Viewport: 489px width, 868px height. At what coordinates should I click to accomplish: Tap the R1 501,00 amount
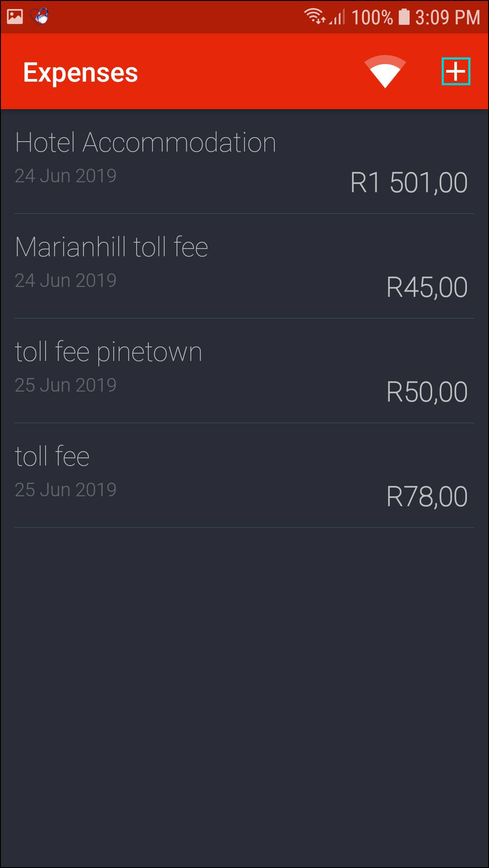click(409, 183)
